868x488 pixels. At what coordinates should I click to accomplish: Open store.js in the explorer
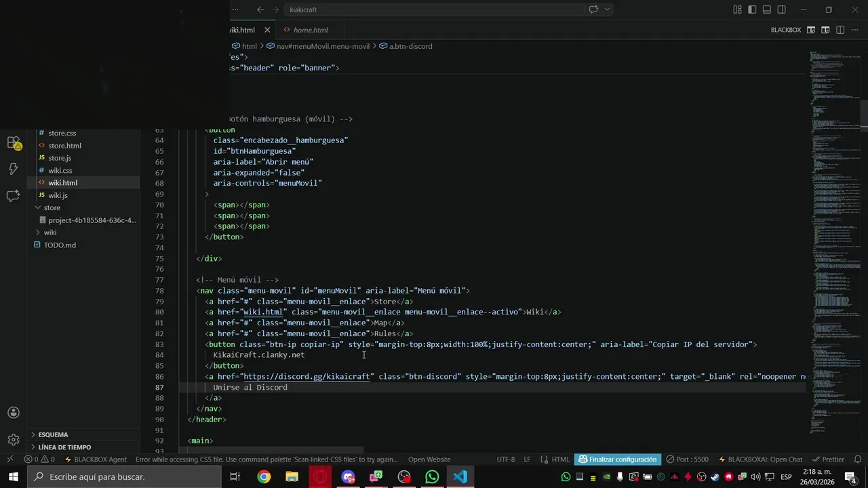click(60, 158)
